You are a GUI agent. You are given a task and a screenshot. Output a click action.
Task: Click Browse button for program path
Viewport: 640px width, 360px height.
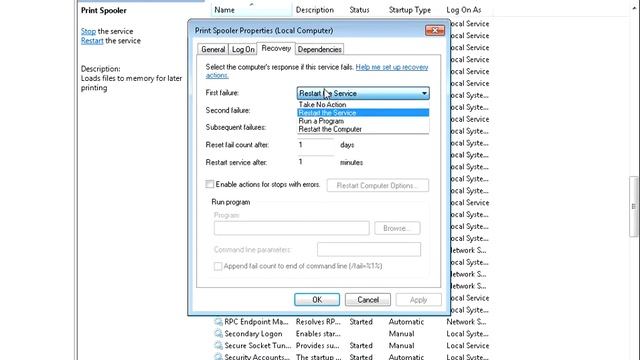(x=397, y=228)
